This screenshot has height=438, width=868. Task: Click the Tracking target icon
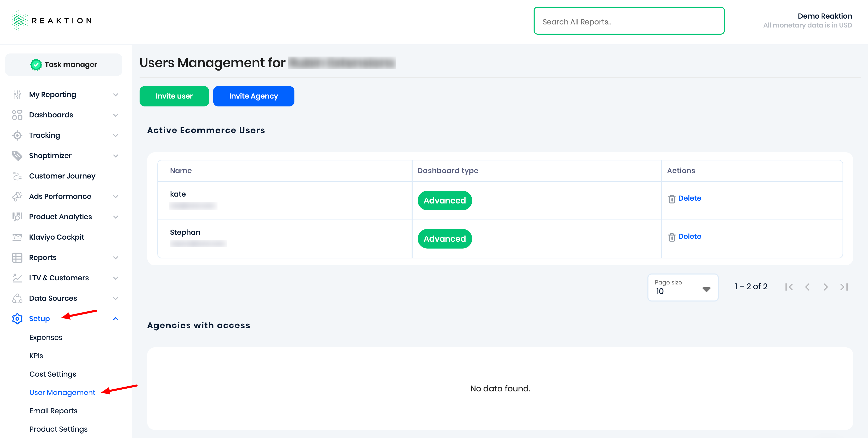(17, 135)
